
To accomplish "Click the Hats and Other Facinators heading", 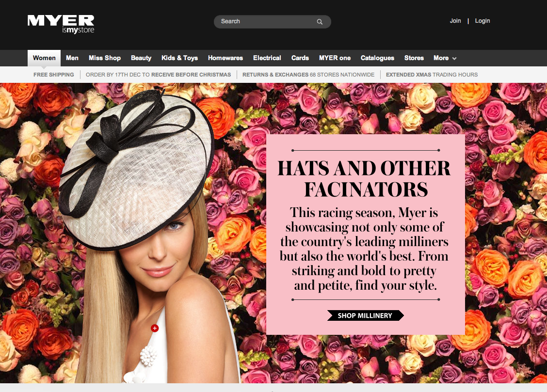I will (365, 178).
